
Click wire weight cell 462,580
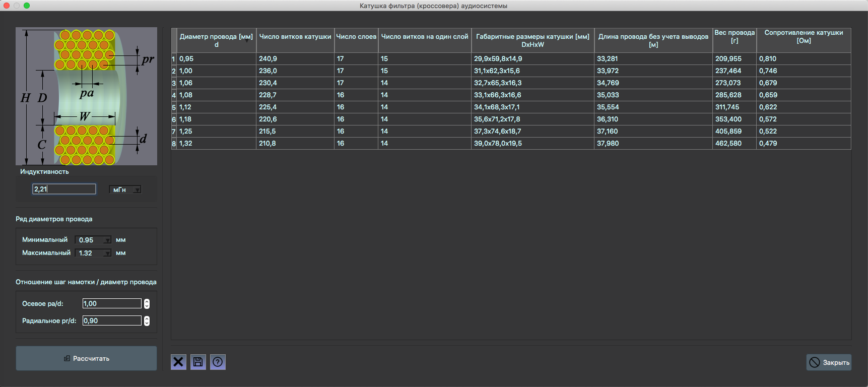(x=735, y=144)
